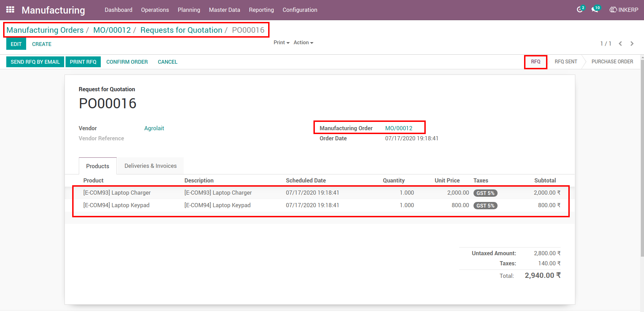The image size is (644, 312).
Task: Click the Print RFQ button
Action: [x=83, y=62]
